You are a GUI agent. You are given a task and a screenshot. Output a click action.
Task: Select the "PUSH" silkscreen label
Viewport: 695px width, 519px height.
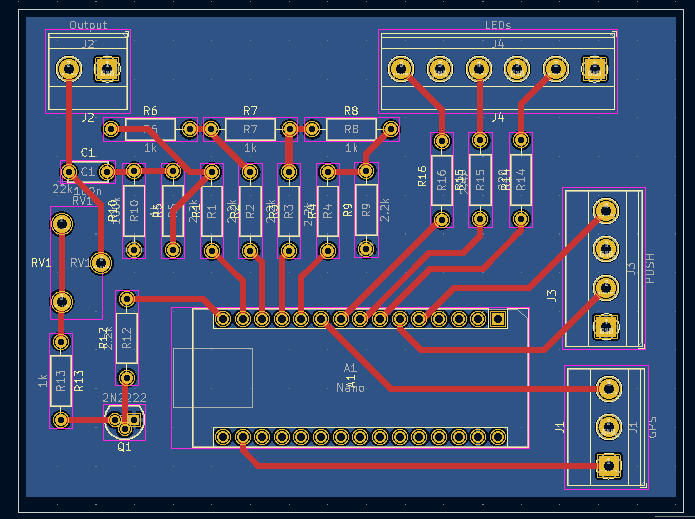tap(650, 269)
